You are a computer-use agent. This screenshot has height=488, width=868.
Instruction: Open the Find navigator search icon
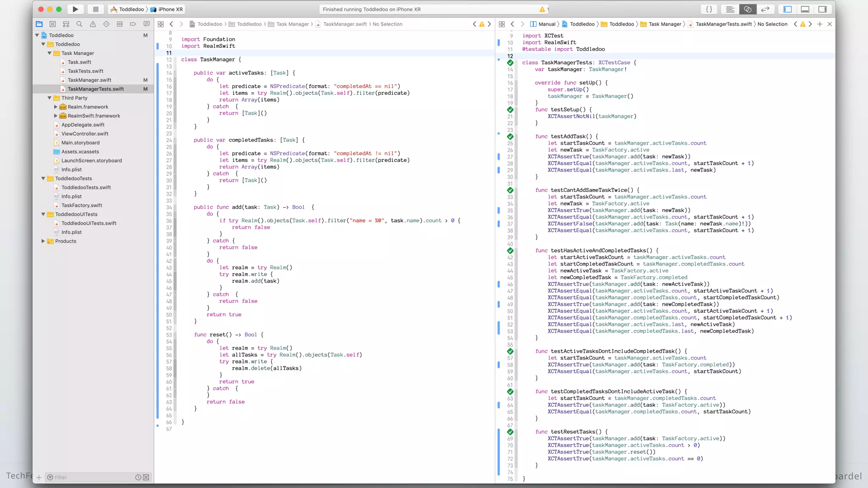point(79,24)
